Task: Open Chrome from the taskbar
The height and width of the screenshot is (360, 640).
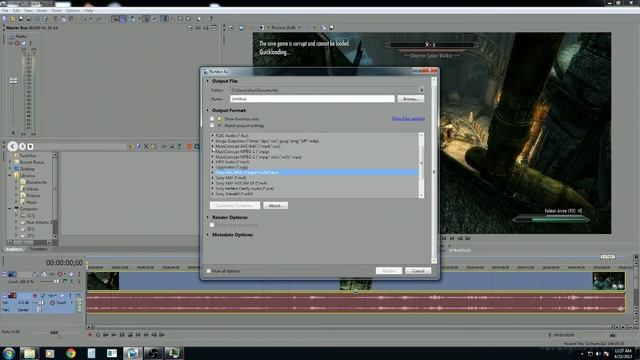Action: (71, 353)
